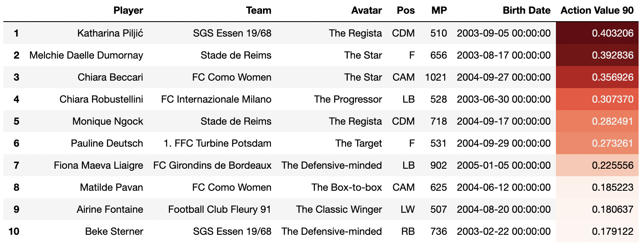Select birth date 2005-01-05 cell
Image resolution: width=644 pixels, height=246 pixels.
504,165
